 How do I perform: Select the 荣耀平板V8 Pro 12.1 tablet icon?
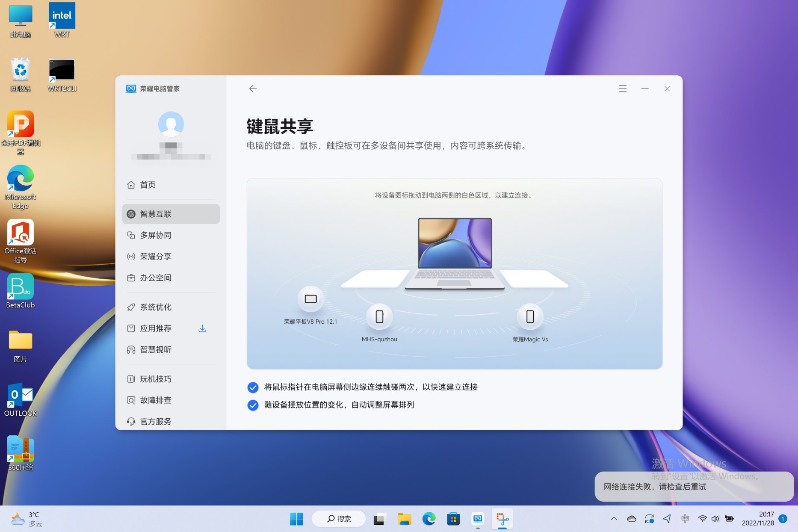point(310,299)
